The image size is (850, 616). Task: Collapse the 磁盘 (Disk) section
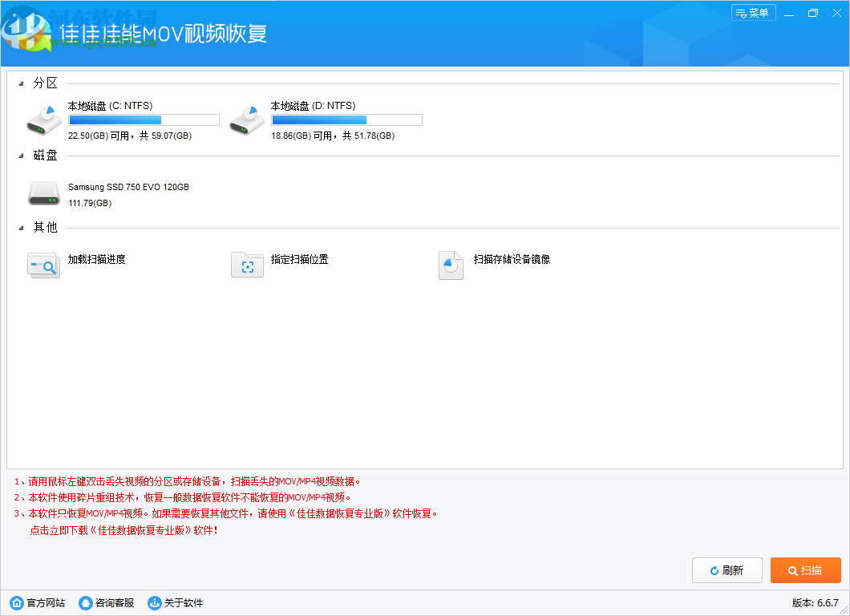click(22, 155)
